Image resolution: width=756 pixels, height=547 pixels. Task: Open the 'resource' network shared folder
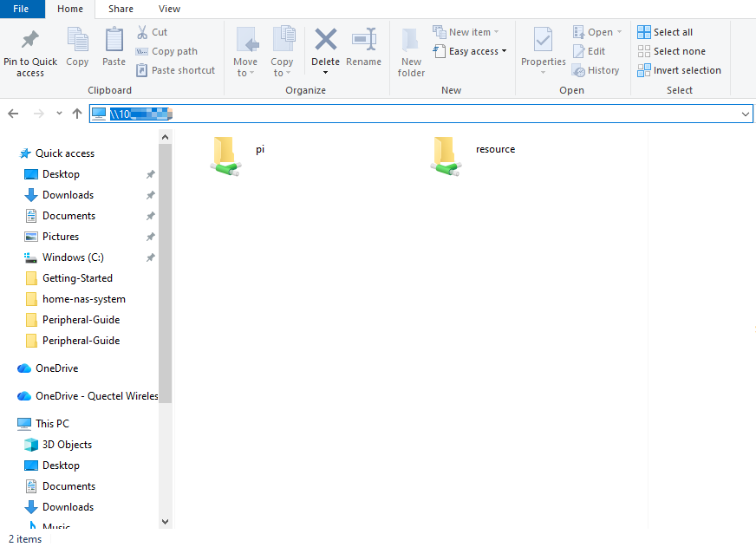point(446,155)
